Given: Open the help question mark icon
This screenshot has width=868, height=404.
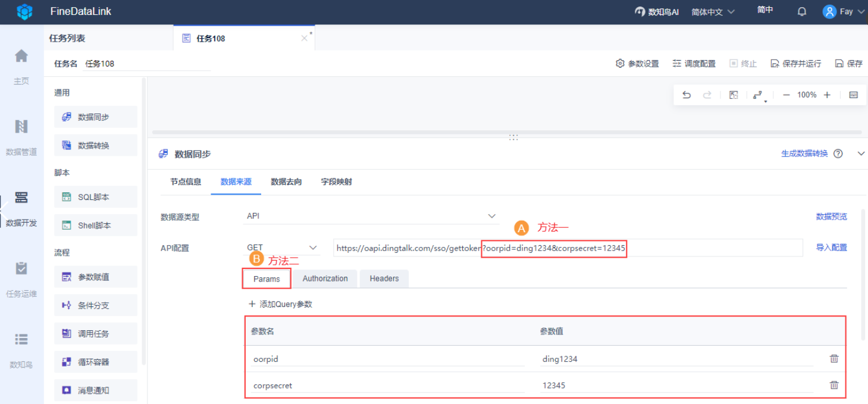Looking at the screenshot, I should click(x=838, y=154).
